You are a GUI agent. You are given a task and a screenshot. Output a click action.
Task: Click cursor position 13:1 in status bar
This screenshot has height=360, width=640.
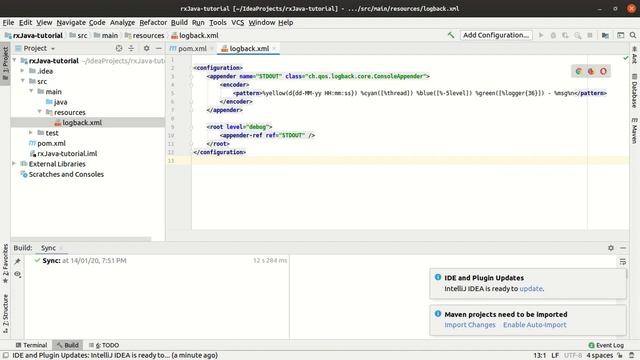click(540, 356)
